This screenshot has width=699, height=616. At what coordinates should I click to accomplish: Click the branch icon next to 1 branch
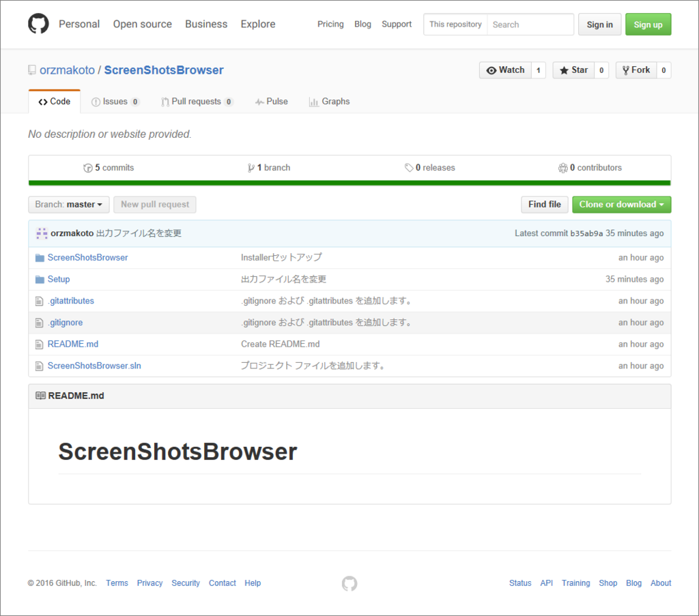tap(251, 168)
